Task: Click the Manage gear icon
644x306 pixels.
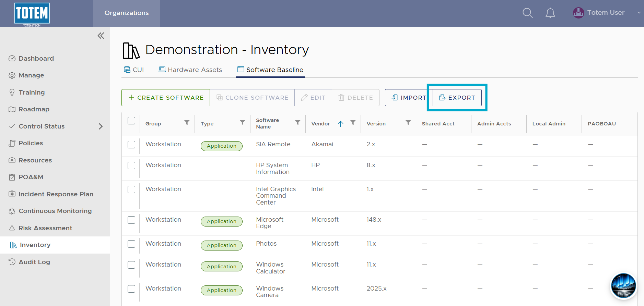Action: click(12, 75)
